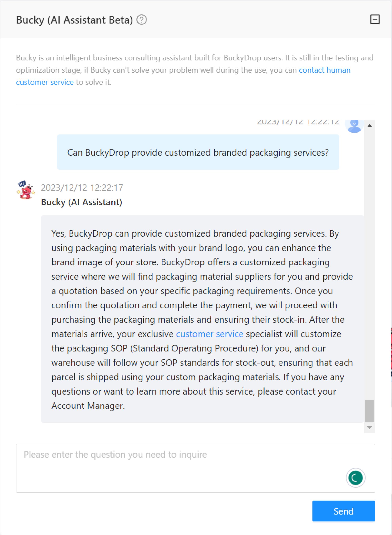Click the chat scroll up arrow
The height and width of the screenshot is (535, 392).
pos(369,126)
